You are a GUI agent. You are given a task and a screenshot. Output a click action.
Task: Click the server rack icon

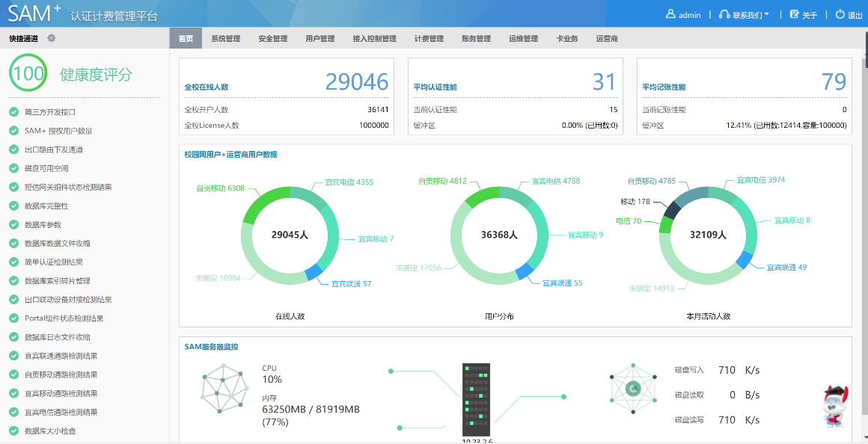click(x=476, y=399)
